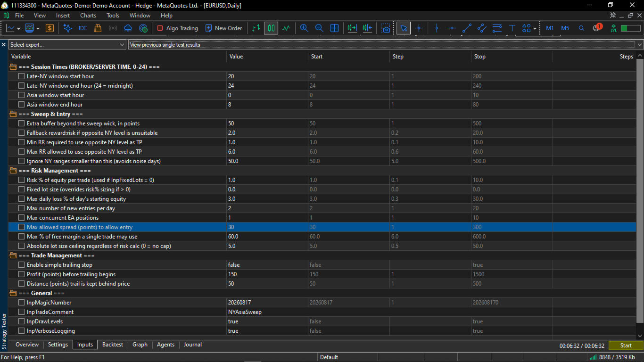644x362 pixels.
Task: Switch to the Graph tab
Action: pos(140,345)
